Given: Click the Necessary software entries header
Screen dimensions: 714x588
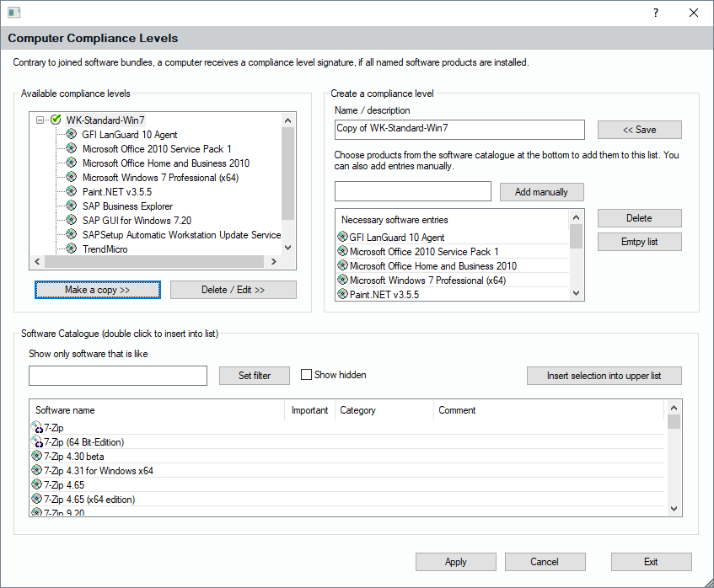Looking at the screenshot, I should 452,220.
